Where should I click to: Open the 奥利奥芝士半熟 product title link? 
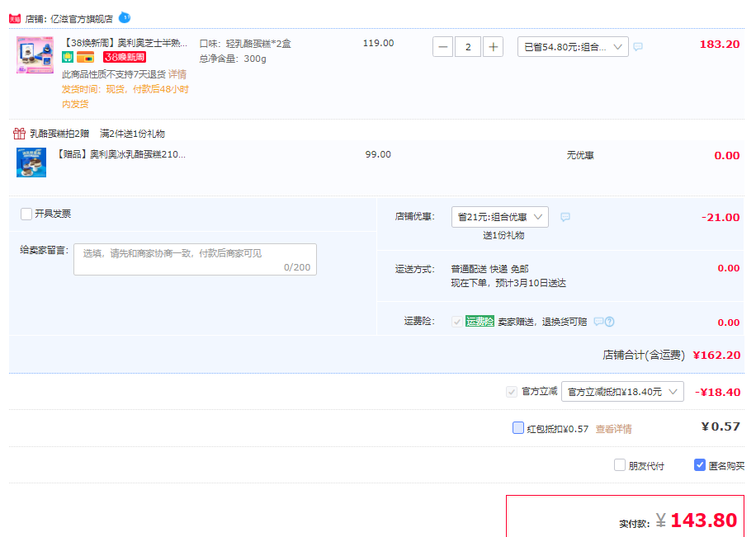[x=125, y=43]
